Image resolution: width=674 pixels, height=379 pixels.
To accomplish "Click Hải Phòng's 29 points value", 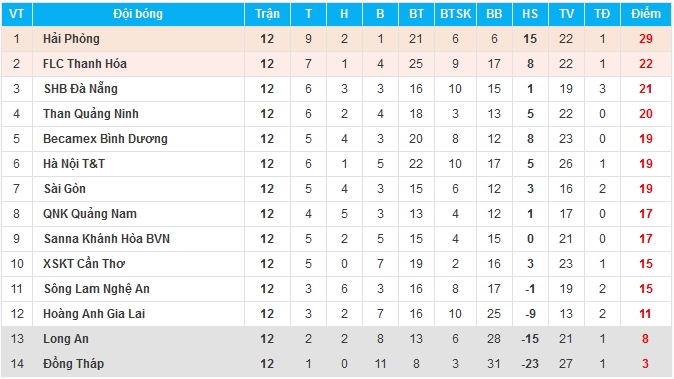I will pyautogui.click(x=646, y=39).
